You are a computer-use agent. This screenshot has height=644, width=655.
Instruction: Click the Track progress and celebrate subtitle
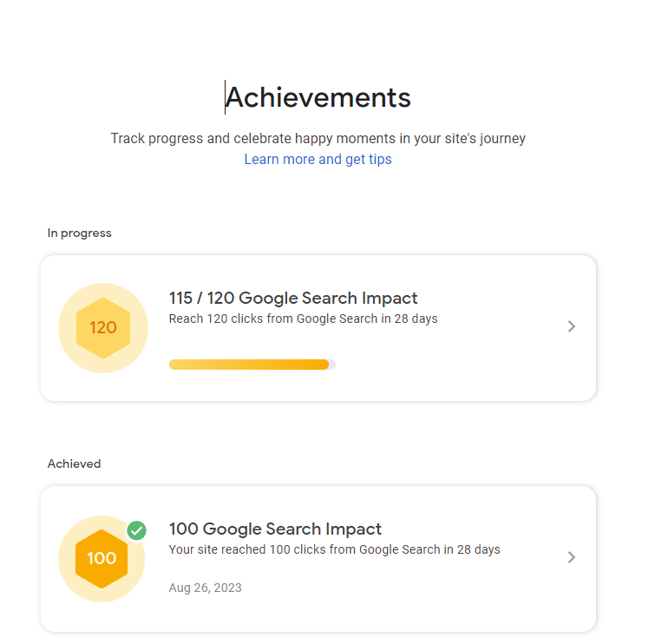[x=318, y=138]
